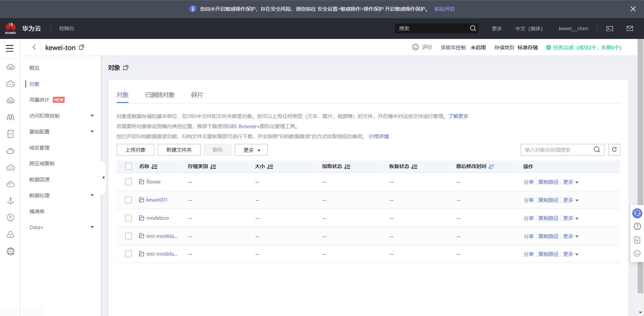Open the globe icon in left rail

[10, 252]
